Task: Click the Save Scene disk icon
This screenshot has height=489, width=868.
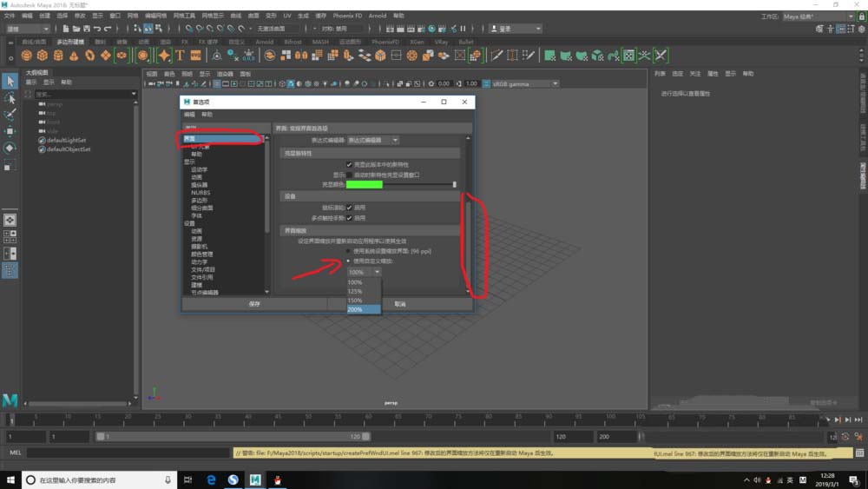Action: click(x=87, y=29)
